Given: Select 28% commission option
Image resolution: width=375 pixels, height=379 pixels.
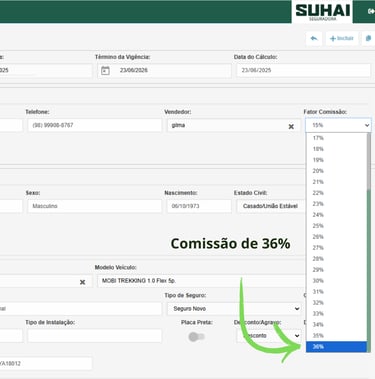Looking at the screenshot, I should pyautogui.click(x=336, y=259).
